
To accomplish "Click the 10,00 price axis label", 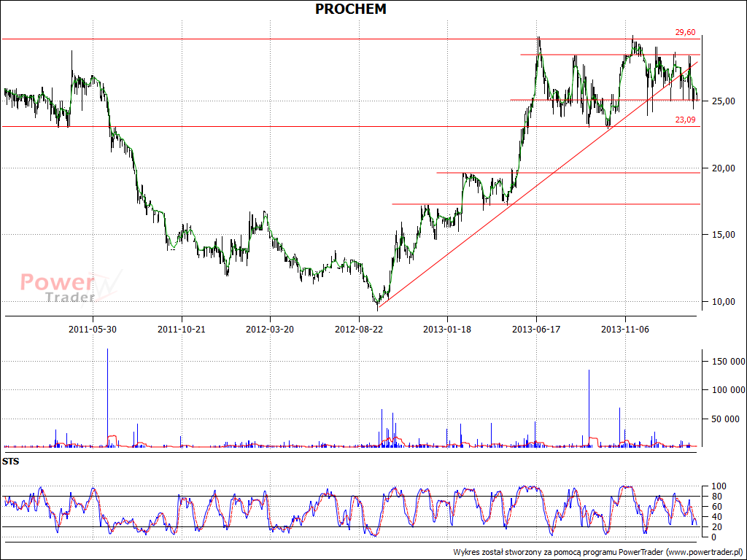I will [x=724, y=301].
